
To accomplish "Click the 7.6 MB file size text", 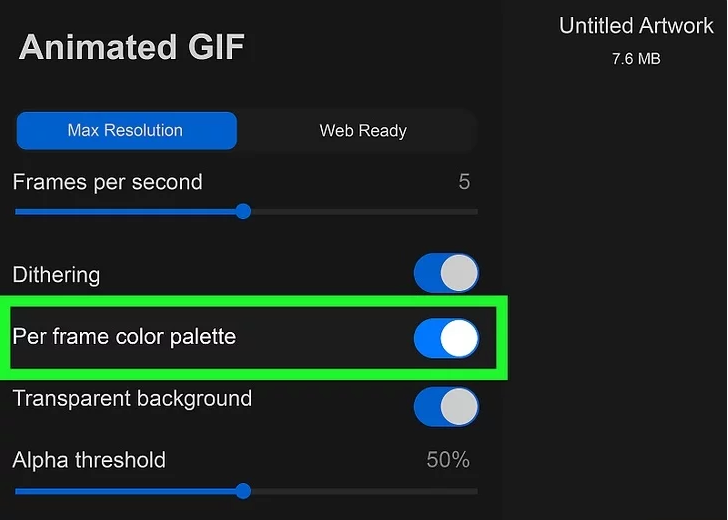I will point(636,59).
